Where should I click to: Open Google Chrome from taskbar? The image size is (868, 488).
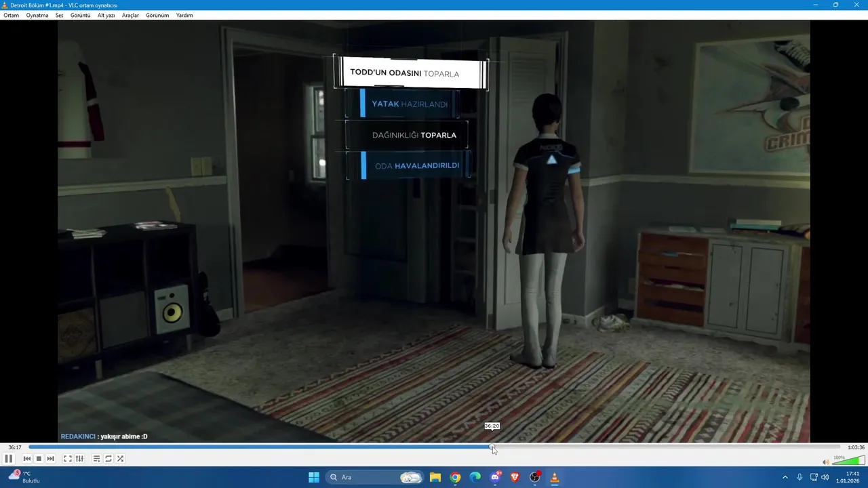(455, 477)
